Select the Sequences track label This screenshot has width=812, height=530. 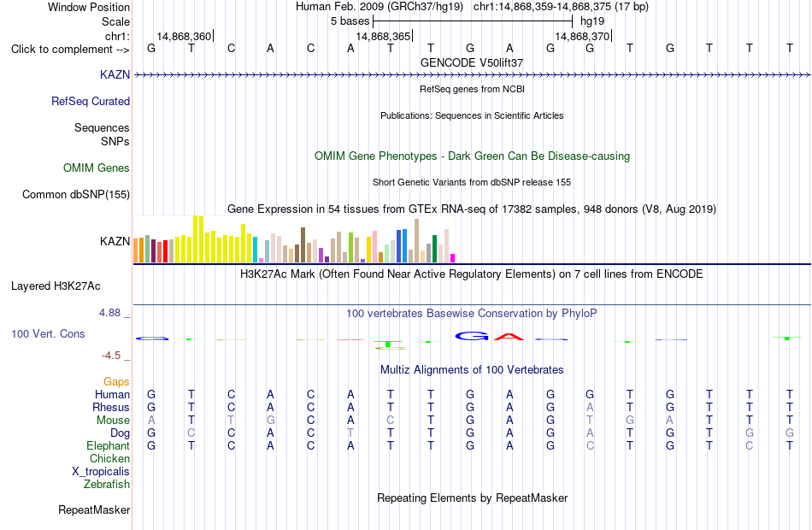tap(102, 127)
